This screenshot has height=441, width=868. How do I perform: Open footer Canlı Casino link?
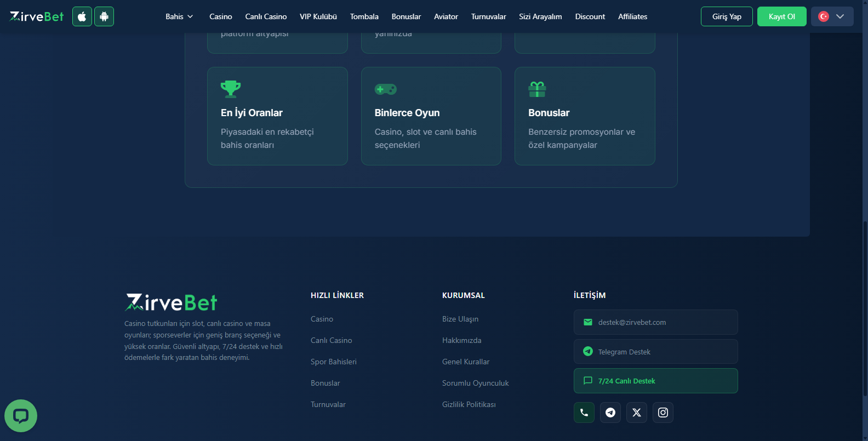[x=332, y=340]
